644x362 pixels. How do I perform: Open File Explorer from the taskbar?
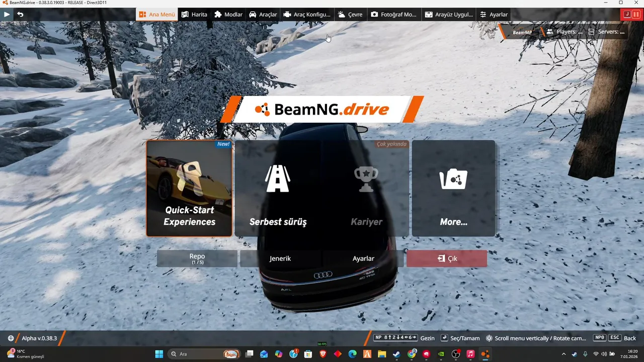point(382,354)
